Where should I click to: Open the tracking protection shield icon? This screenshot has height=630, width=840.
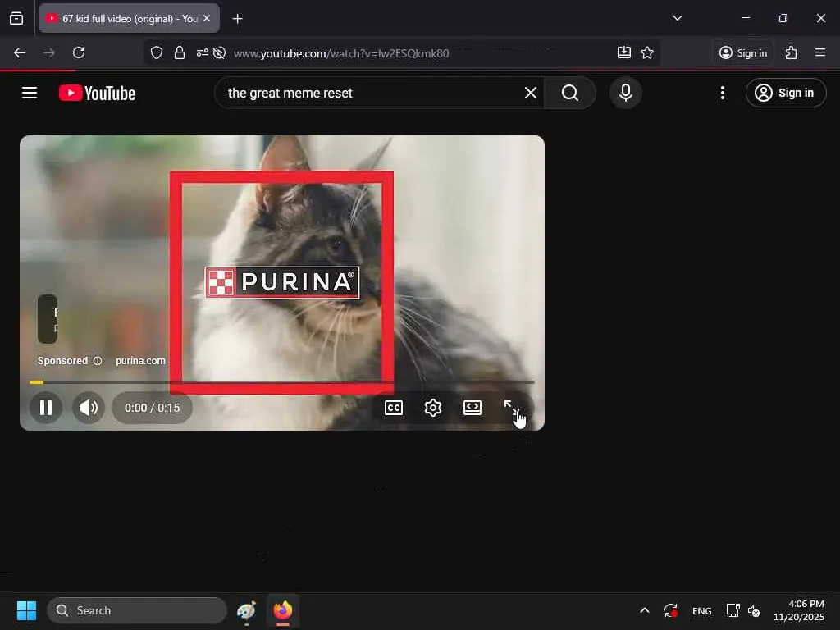click(157, 52)
